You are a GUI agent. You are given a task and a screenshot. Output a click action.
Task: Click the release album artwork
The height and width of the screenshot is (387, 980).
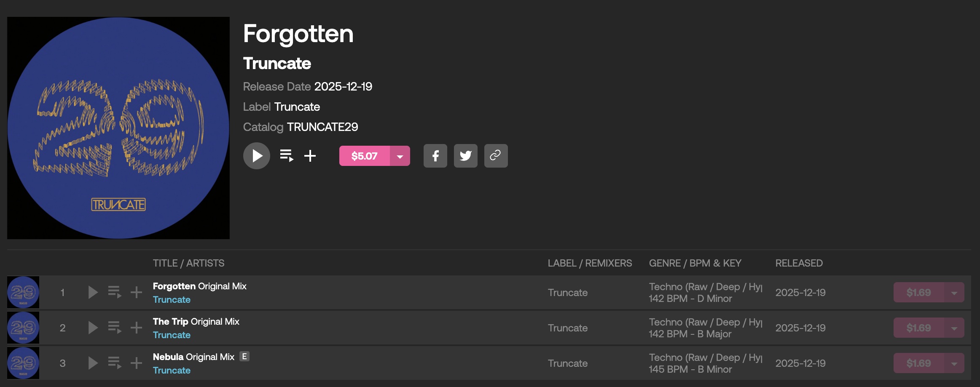click(x=118, y=128)
